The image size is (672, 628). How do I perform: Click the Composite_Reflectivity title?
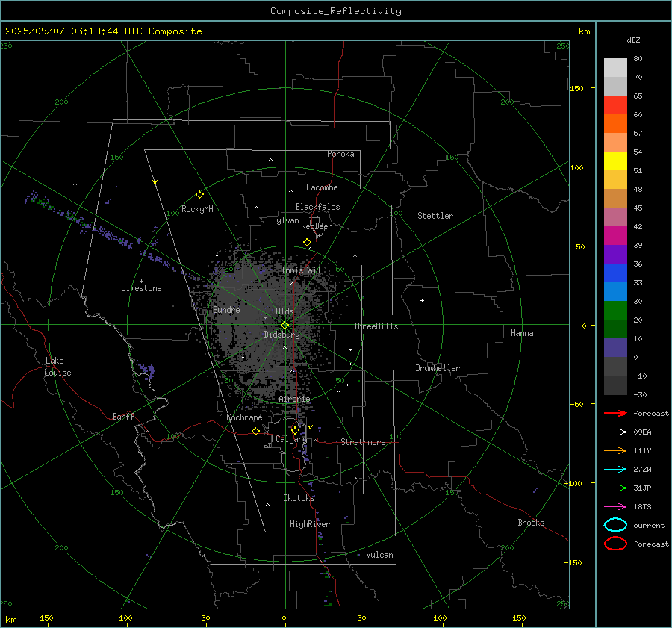point(336,11)
